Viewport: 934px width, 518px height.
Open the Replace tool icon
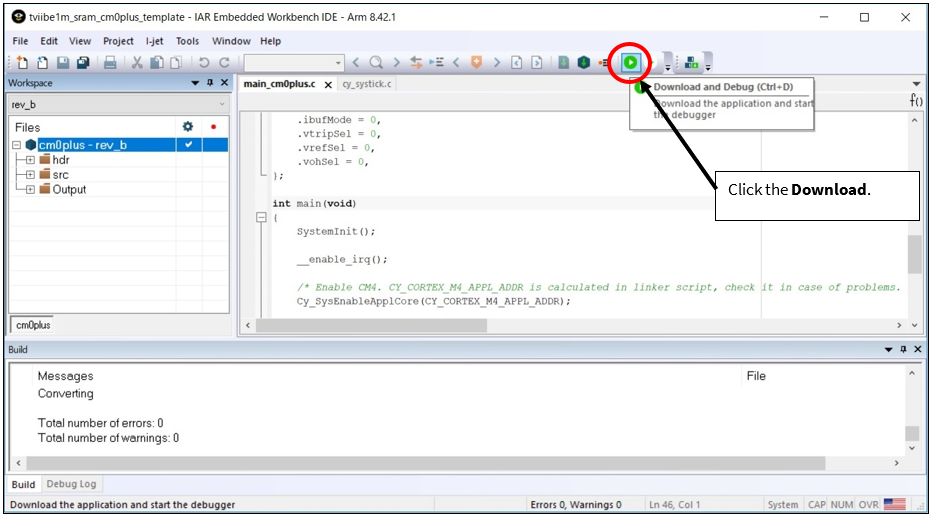pos(416,63)
